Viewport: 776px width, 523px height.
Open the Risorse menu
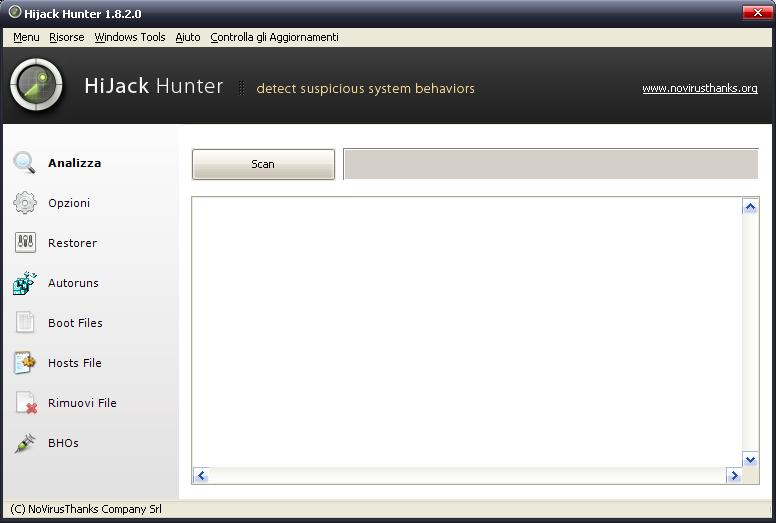point(67,37)
